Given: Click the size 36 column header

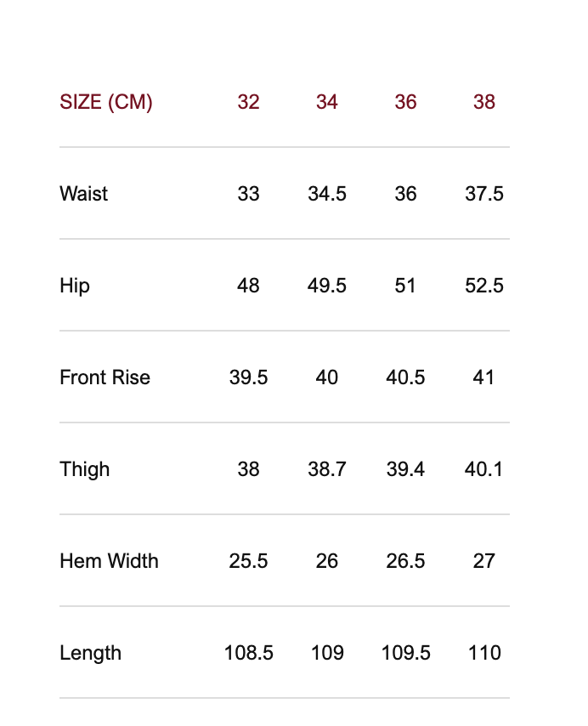Looking at the screenshot, I should 405,102.
